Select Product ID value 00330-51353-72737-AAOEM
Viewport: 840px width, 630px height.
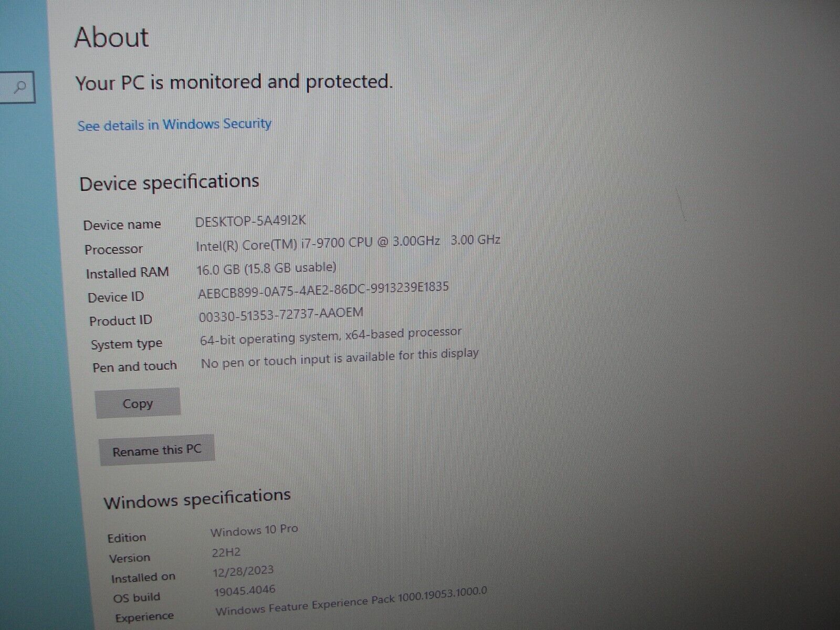(281, 314)
